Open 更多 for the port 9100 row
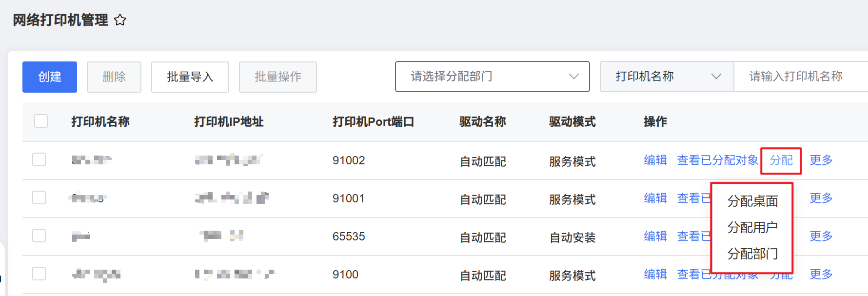Viewport: 868px width, 296px height. coord(821,274)
